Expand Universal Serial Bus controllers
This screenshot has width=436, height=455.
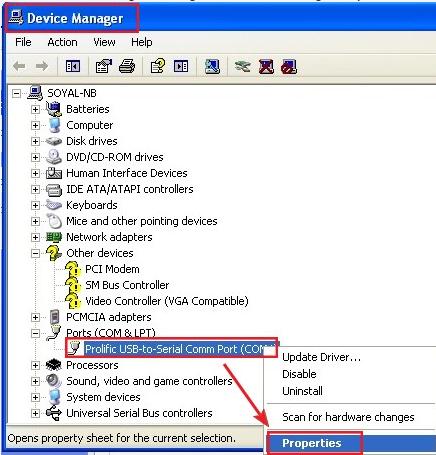pyautogui.click(x=35, y=413)
